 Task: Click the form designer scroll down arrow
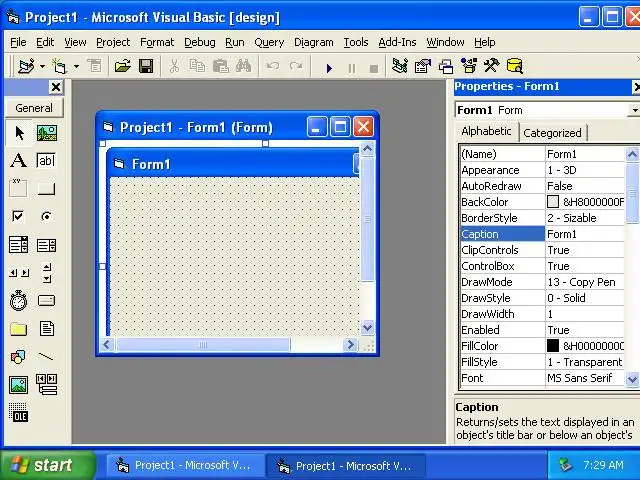coord(367,327)
